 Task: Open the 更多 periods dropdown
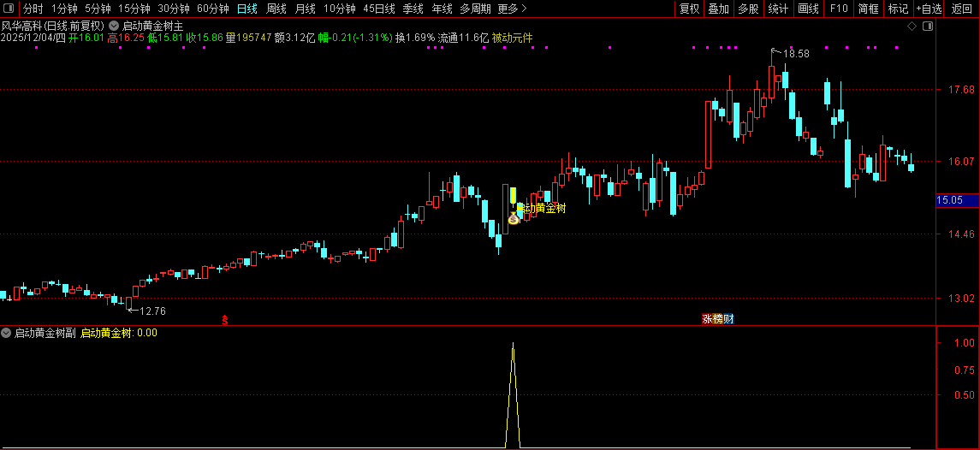tap(512, 9)
